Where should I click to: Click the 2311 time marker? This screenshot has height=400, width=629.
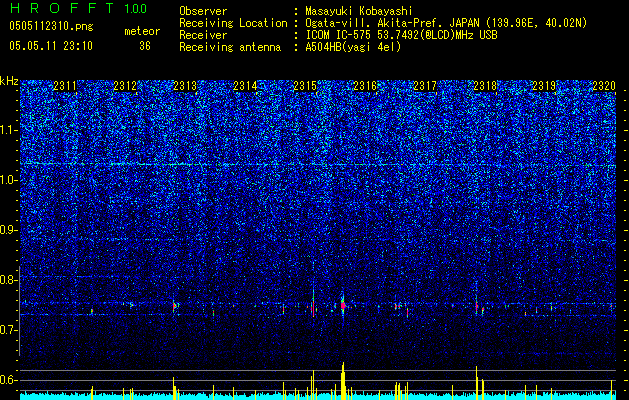tap(65, 86)
